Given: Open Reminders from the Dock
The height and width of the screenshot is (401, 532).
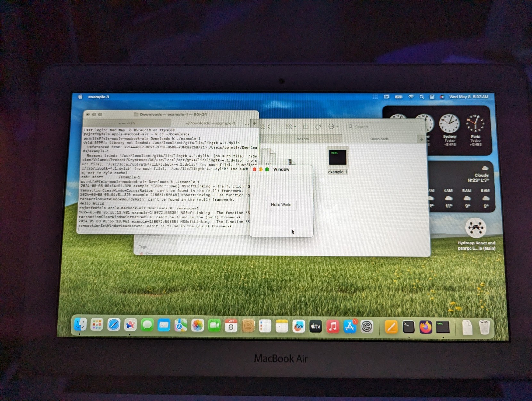Looking at the screenshot, I should tap(265, 326).
